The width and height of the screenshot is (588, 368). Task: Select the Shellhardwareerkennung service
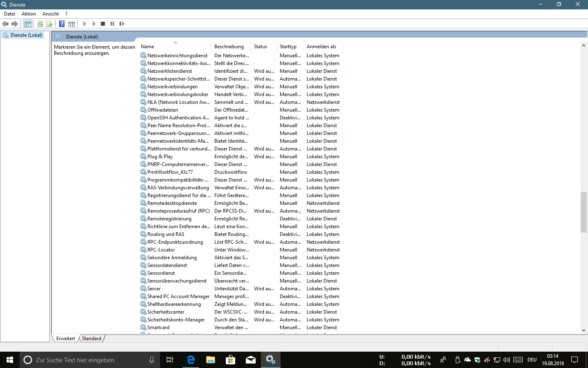174,304
